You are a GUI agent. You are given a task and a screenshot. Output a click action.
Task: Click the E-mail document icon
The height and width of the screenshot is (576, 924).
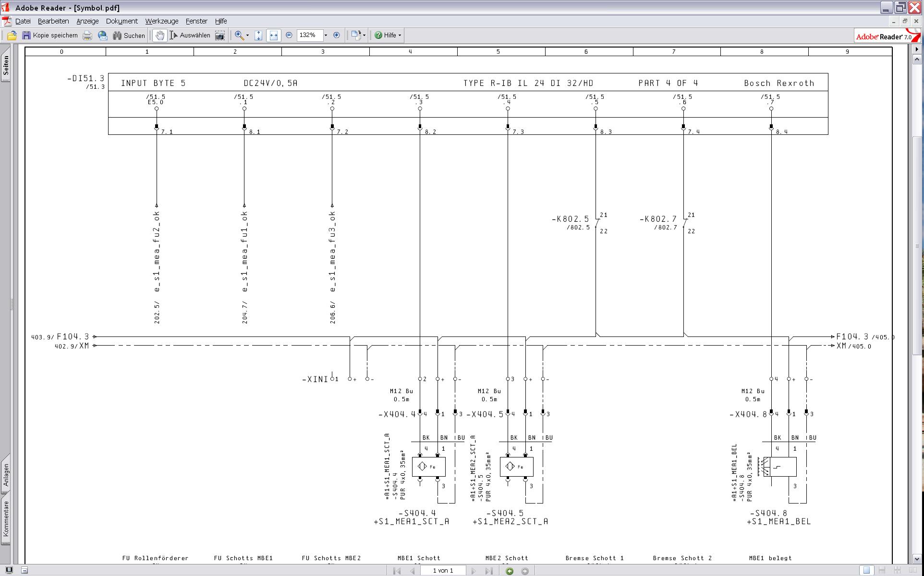(x=102, y=36)
